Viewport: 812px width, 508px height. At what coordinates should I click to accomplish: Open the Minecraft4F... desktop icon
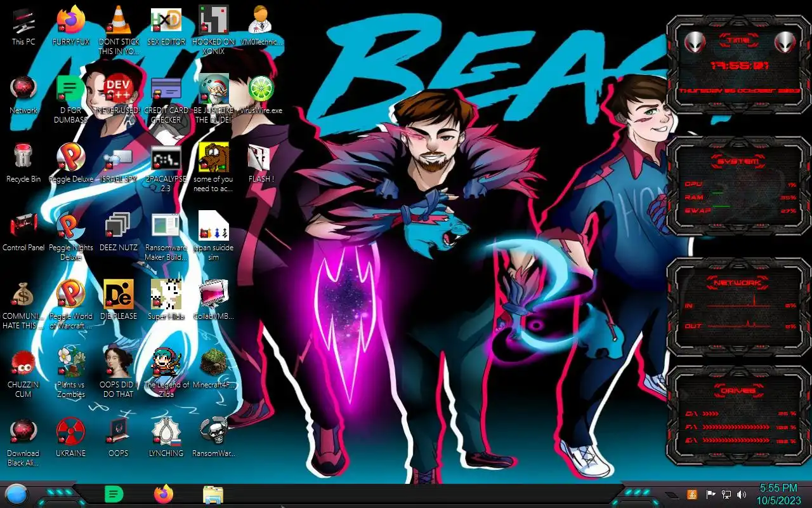(x=214, y=370)
